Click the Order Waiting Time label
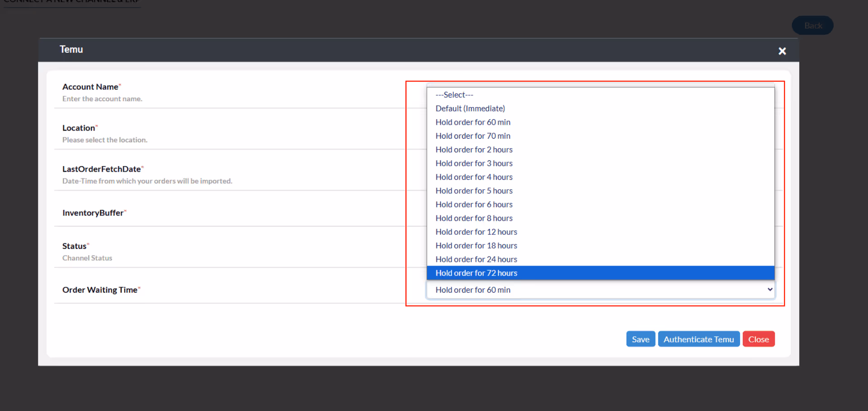The image size is (868, 411). (x=100, y=290)
